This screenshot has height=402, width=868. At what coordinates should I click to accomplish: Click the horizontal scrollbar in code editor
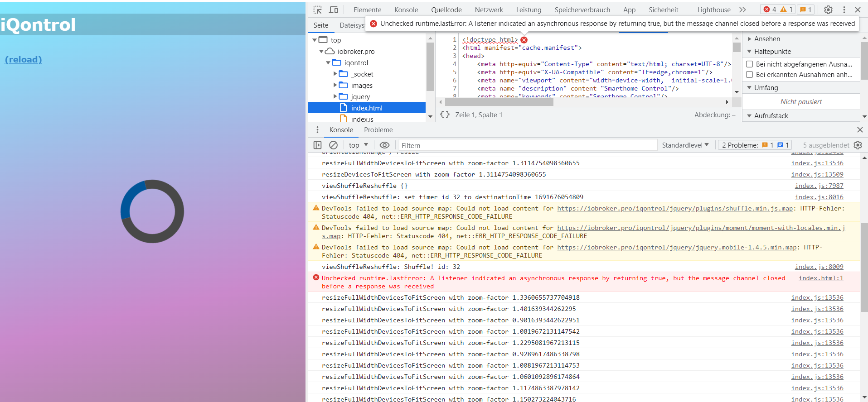pos(499,102)
